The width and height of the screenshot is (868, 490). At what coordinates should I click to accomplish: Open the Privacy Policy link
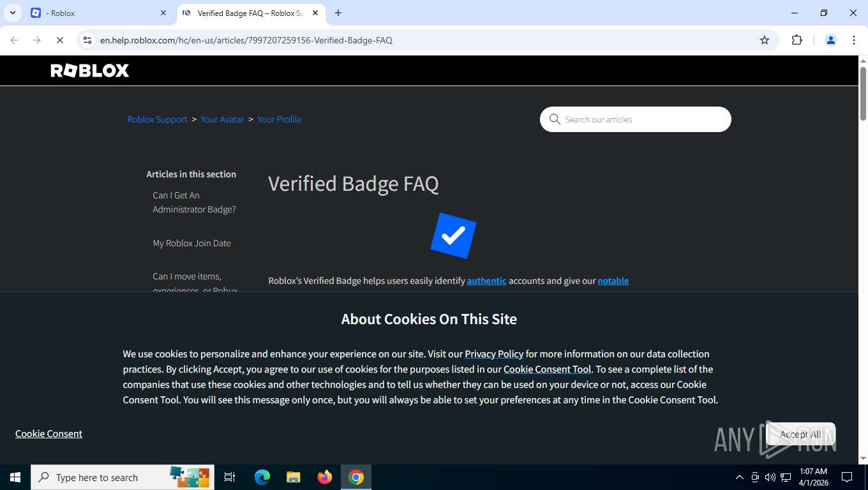pyautogui.click(x=494, y=354)
